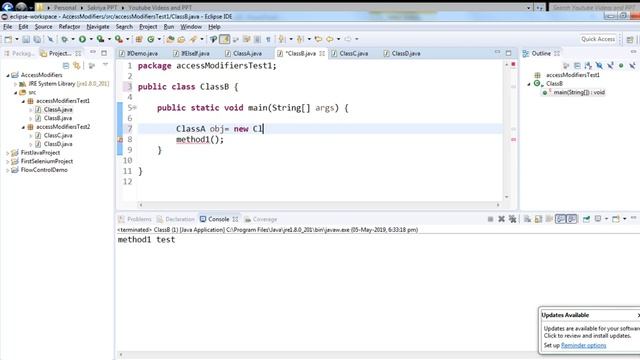
Task: Open the Reminder options link
Action: [x=583, y=345]
